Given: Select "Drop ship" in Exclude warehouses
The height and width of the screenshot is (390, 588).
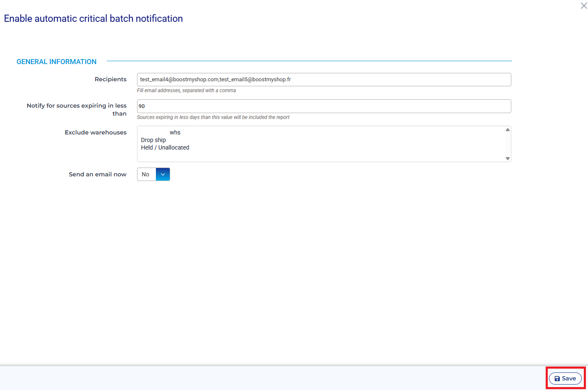Looking at the screenshot, I should coord(153,140).
